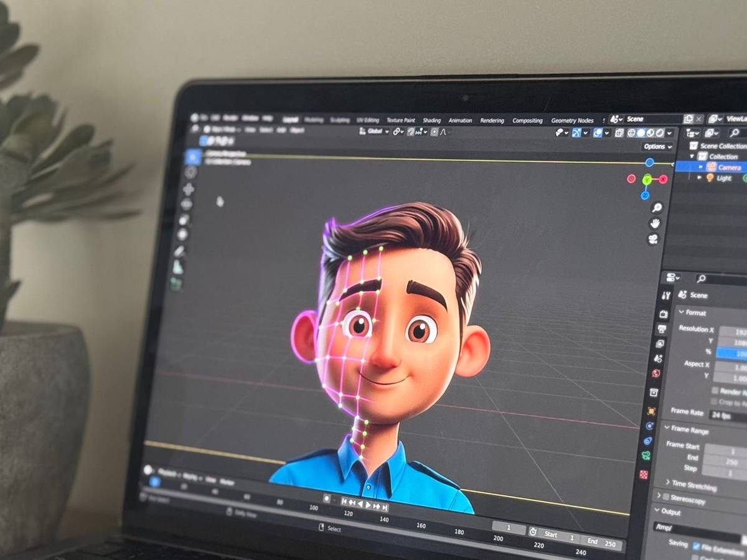Expand the Light item in outliner
This screenshot has width=747, height=560.
pos(700,178)
